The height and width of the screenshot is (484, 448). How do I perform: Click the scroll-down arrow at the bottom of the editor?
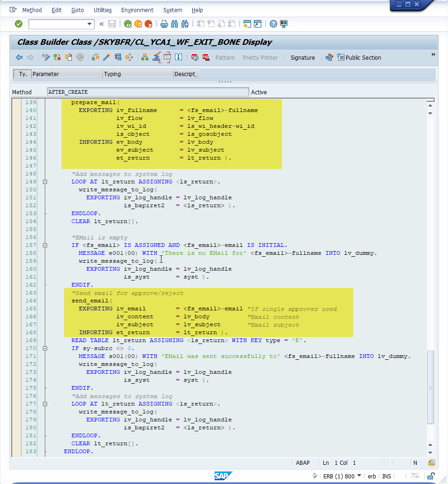click(430, 453)
